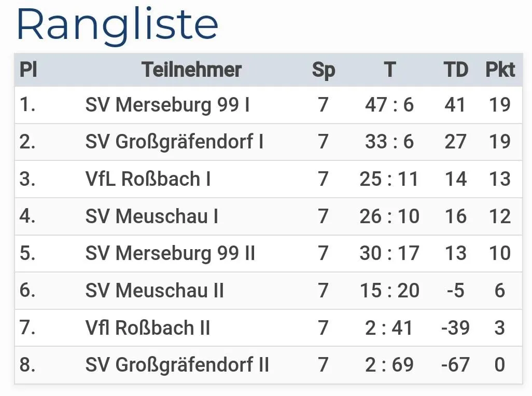The height and width of the screenshot is (396, 532).
Task: Open SV Meuschau I entry
Action: (151, 216)
